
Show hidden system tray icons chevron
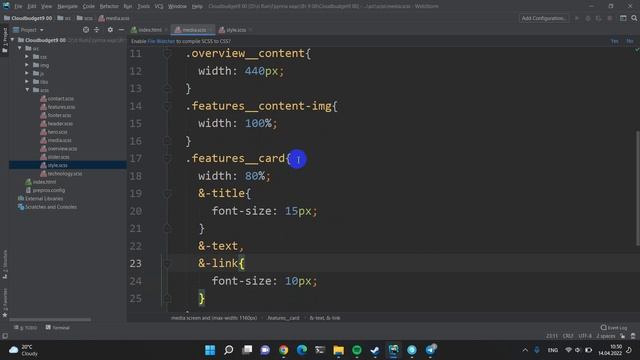pos(525,350)
